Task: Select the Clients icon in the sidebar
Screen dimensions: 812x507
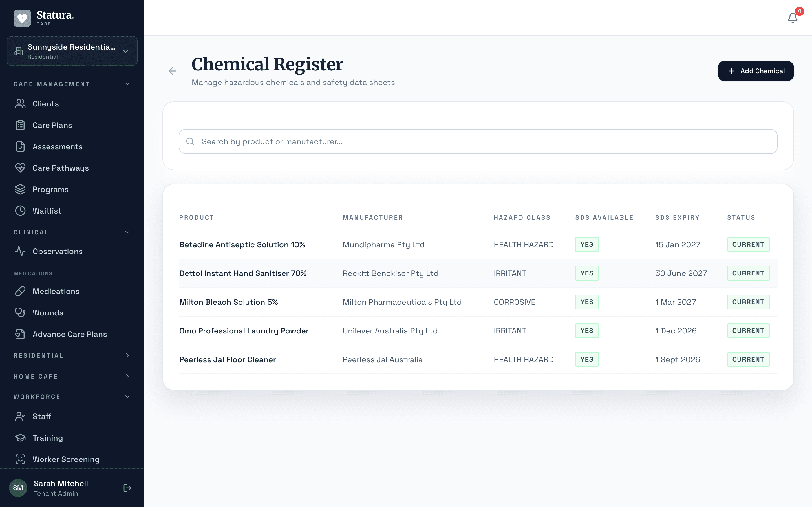Action: coord(20,104)
